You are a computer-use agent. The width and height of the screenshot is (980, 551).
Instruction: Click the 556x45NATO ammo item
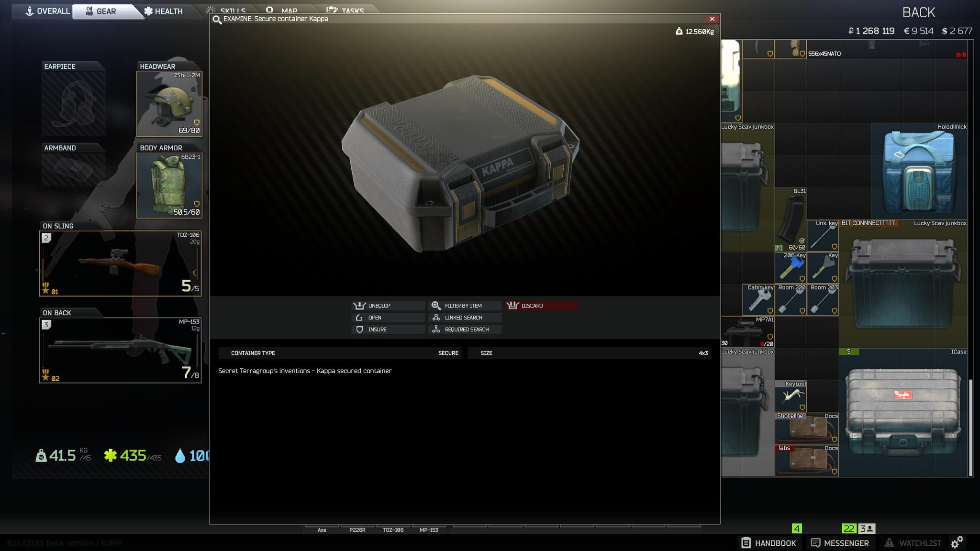[x=887, y=50]
